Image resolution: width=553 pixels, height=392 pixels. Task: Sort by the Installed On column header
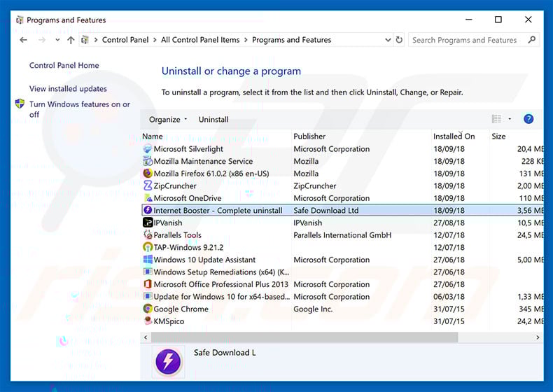point(454,136)
